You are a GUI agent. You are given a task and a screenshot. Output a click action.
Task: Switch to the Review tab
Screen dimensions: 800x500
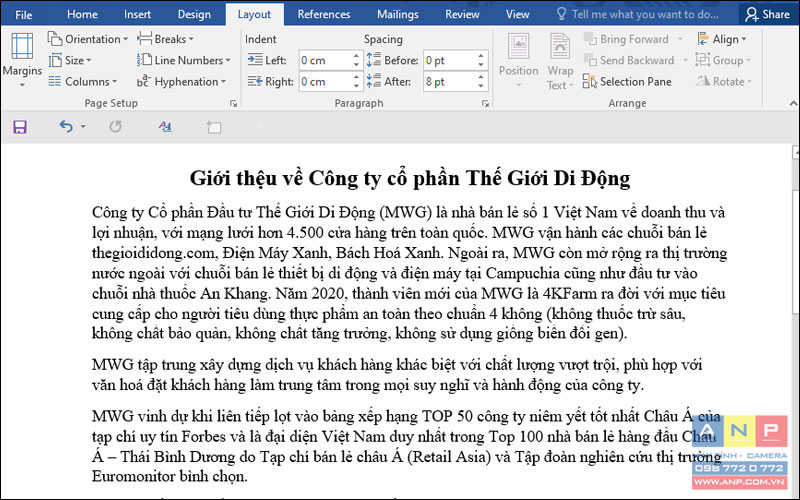pyautogui.click(x=462, y=14)
